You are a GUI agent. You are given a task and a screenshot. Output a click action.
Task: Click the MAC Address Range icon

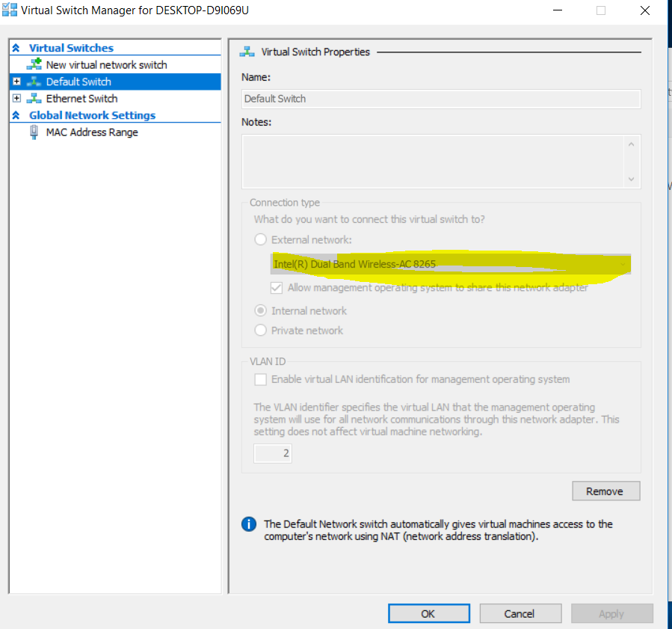[34, 132]
